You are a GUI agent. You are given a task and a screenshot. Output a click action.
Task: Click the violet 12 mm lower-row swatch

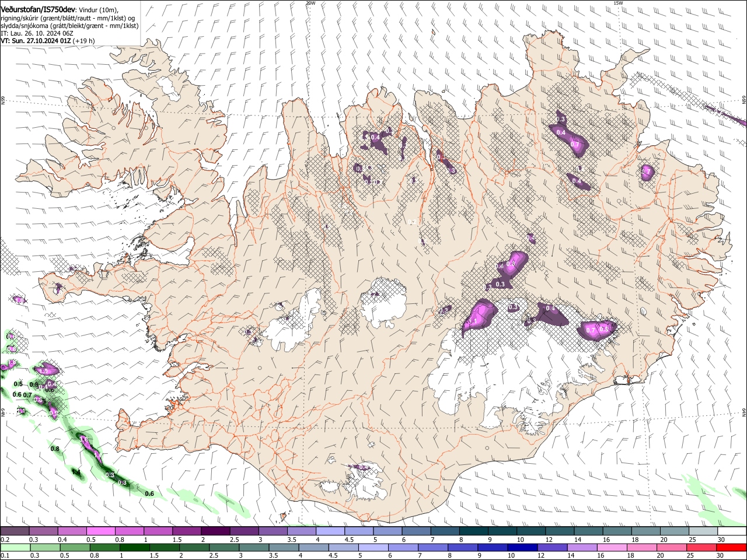[x=552, y=547]
